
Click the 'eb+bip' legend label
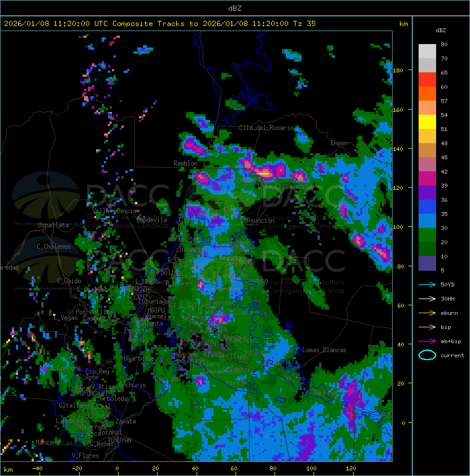(x=451, y=341)
